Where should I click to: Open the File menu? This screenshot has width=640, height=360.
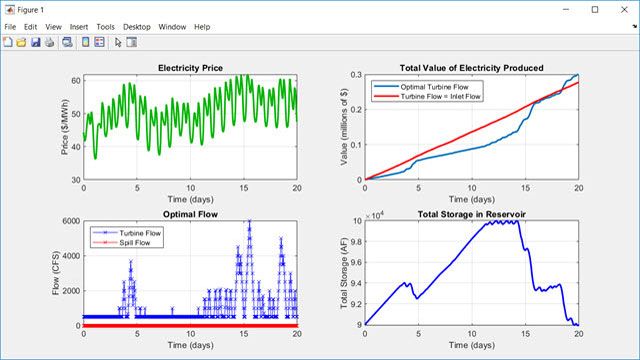tap(10, 27)
